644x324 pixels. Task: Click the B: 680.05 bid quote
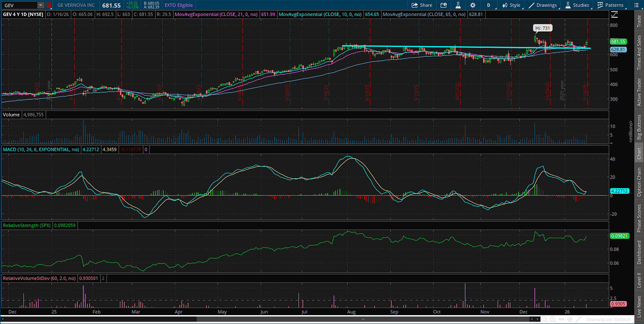click(x=151, y=3)
